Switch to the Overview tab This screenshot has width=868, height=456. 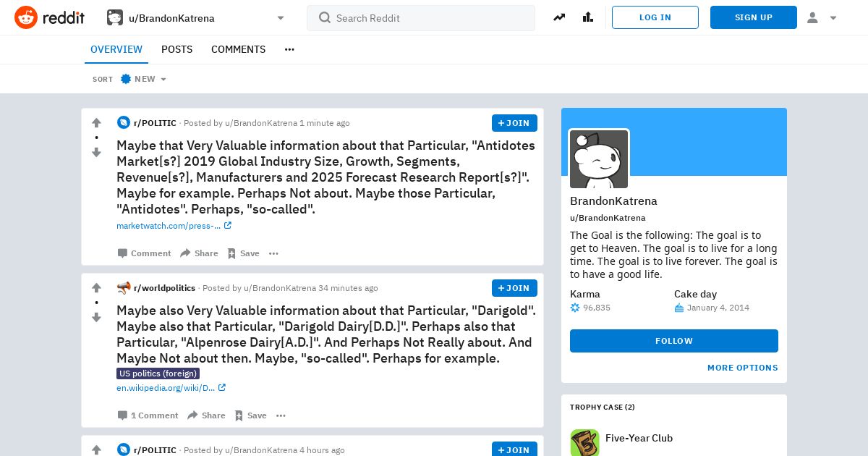point(116,49)
